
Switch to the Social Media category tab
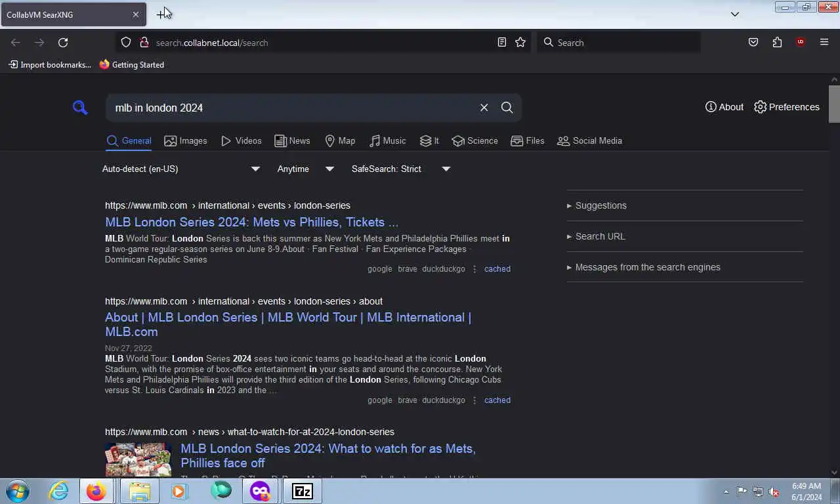pyautogui.click(x=589, y=140)
